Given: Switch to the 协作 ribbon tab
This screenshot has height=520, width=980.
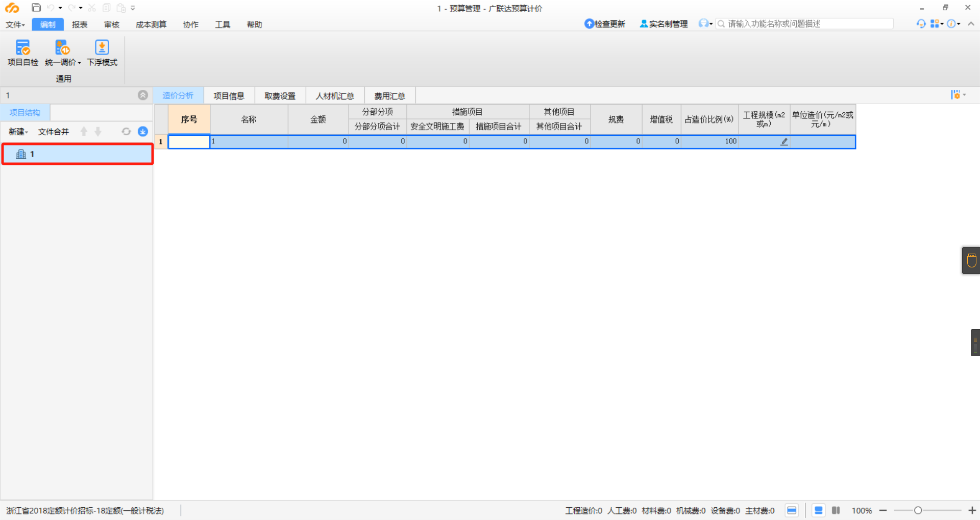Looking at the screenshot, I should point(191,24).
